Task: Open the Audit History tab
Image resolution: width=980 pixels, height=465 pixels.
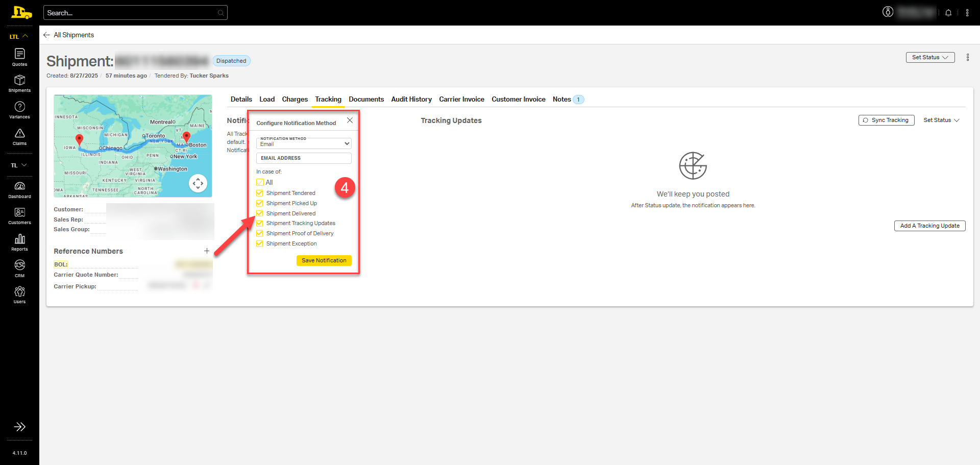Action: (x=411, y=100)
